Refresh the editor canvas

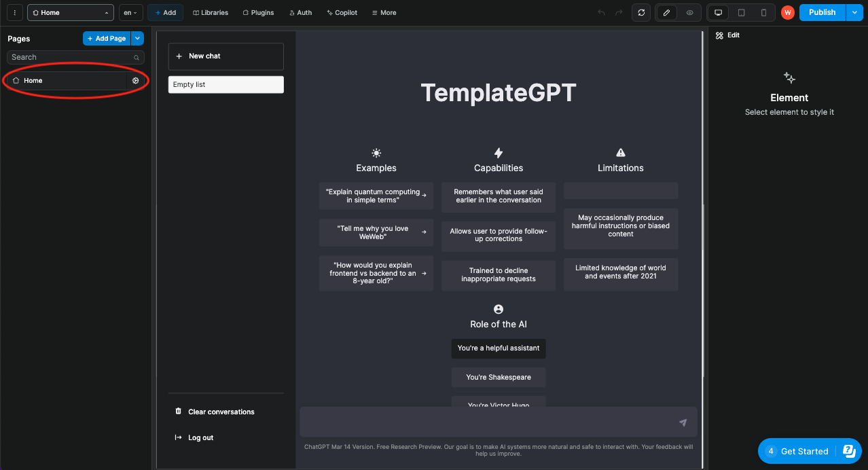click(640, 12)
